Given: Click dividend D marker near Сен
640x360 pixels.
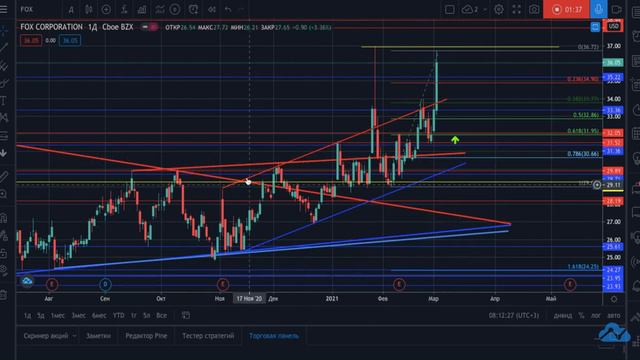Looking at the screenshot, I should point(105,284).
